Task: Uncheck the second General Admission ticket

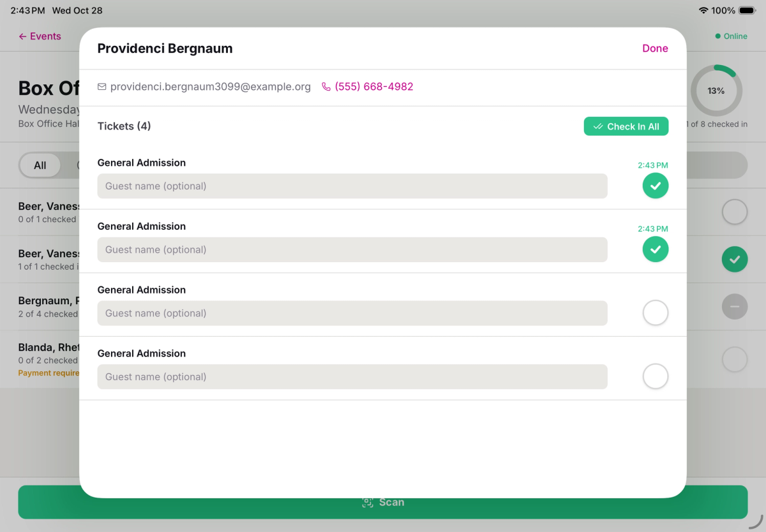Action: (656, 249)
